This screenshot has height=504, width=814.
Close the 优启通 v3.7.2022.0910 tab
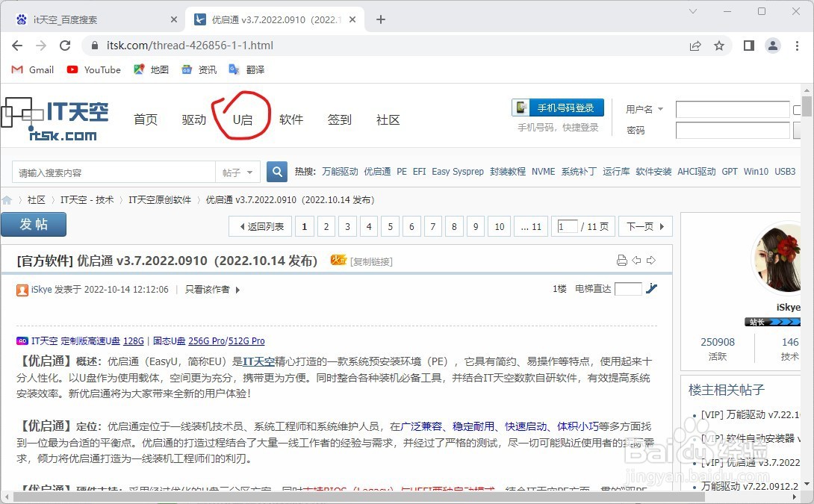[x=352, y=19]
